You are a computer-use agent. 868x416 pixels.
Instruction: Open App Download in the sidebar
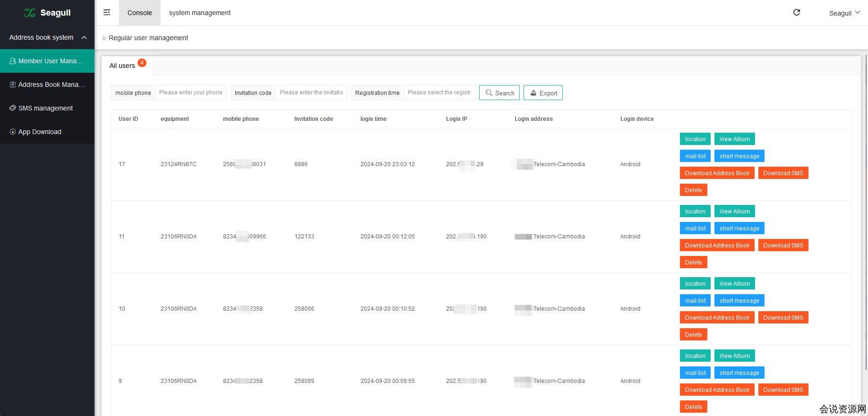click(x=47, y=132)
